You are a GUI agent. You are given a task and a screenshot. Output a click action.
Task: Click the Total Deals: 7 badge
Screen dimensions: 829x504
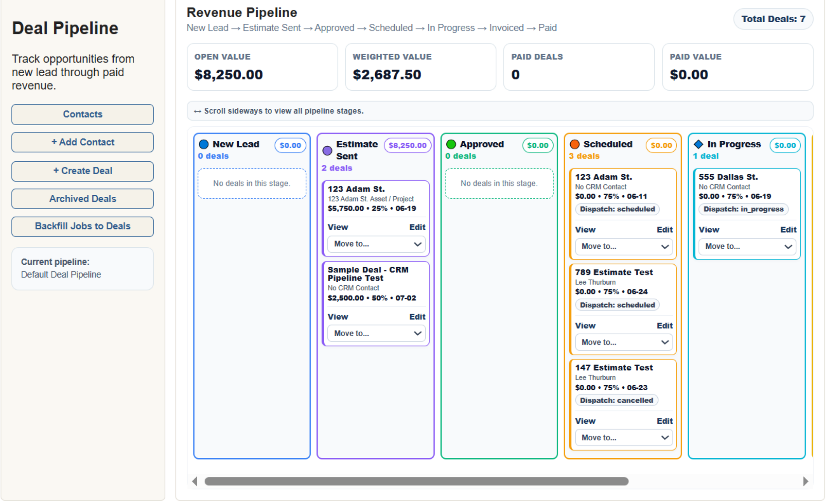[773, 19]
